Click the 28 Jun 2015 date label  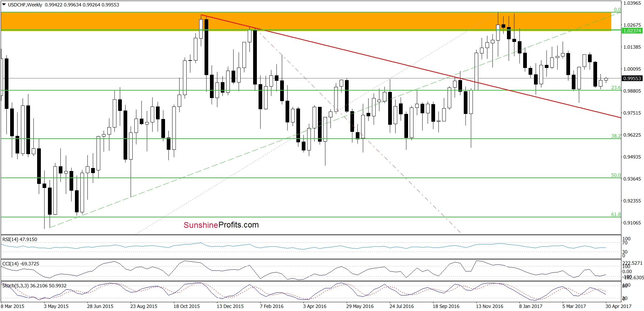point(100,306)
